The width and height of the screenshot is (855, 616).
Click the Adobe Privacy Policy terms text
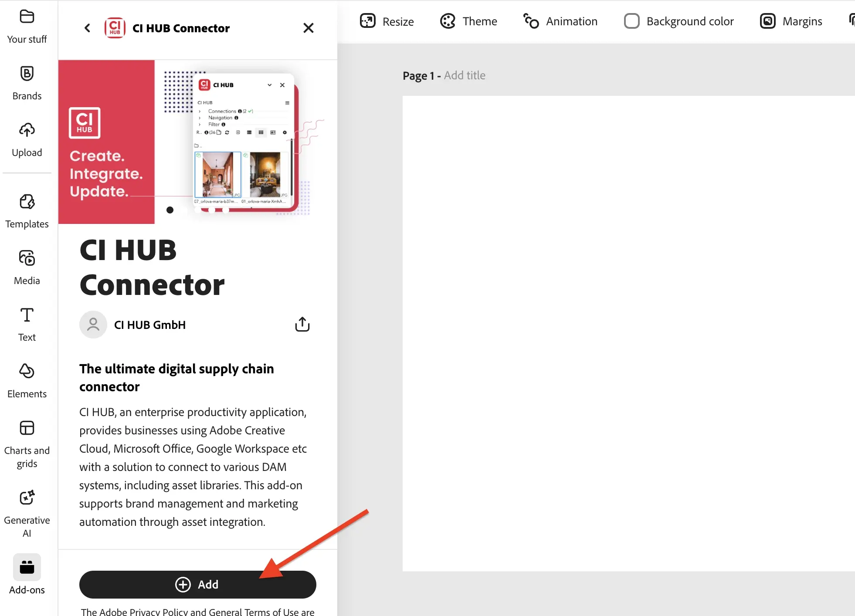(198, 611)
